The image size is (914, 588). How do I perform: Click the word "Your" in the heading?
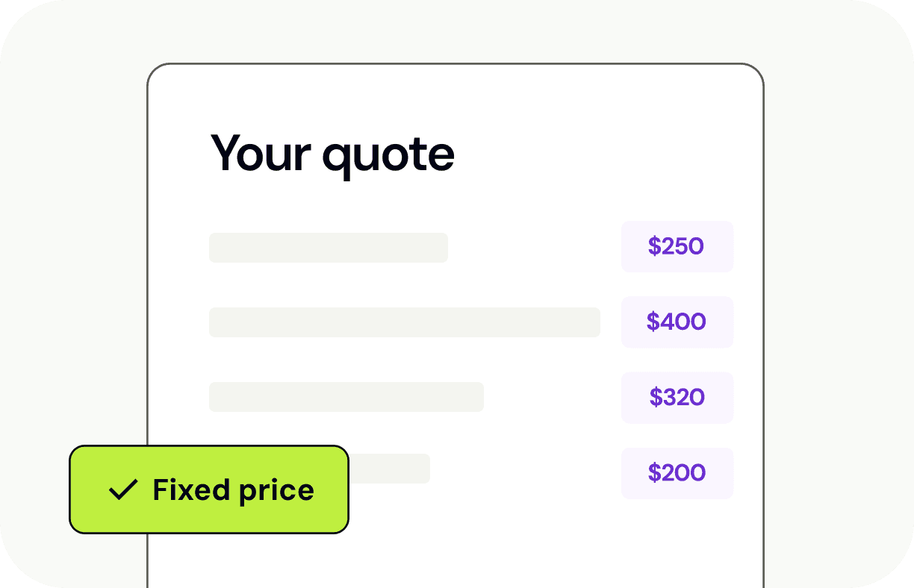(261, 153)
